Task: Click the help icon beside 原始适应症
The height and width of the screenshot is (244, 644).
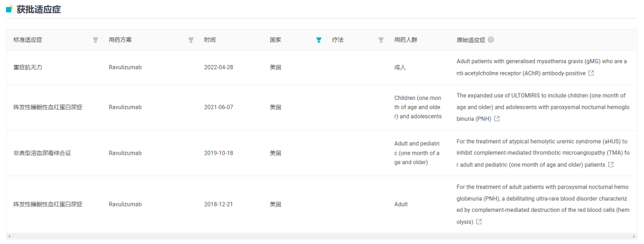Action: pos(491,40)
